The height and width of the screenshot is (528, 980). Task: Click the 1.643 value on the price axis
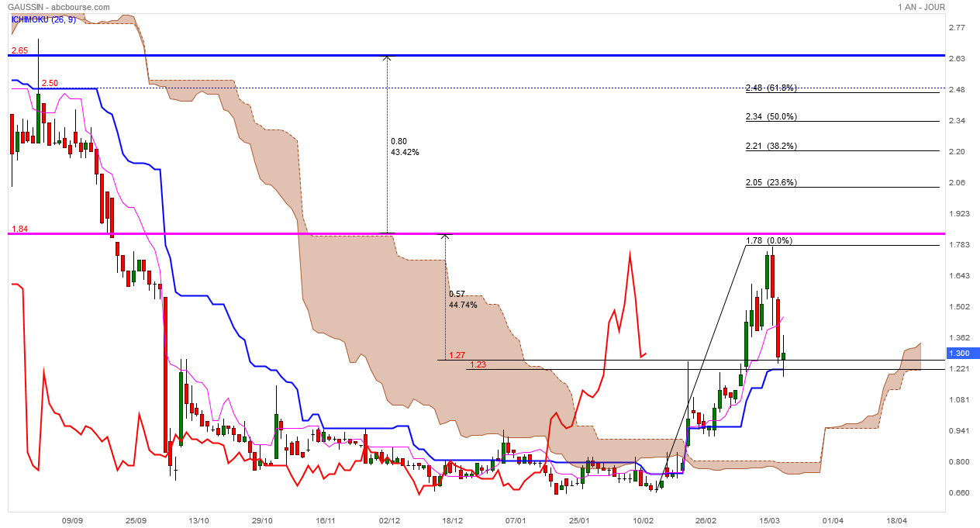pyautogui.click(x=959, y=275)
